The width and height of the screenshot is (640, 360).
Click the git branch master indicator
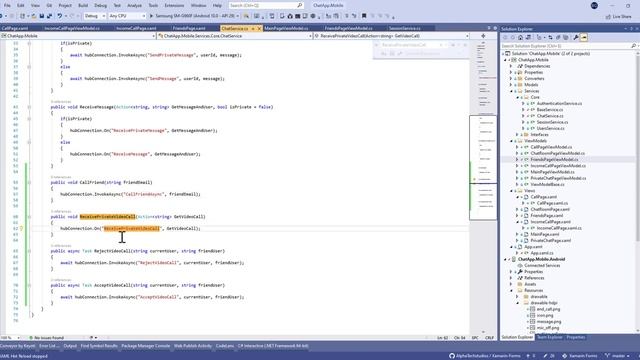618,356
